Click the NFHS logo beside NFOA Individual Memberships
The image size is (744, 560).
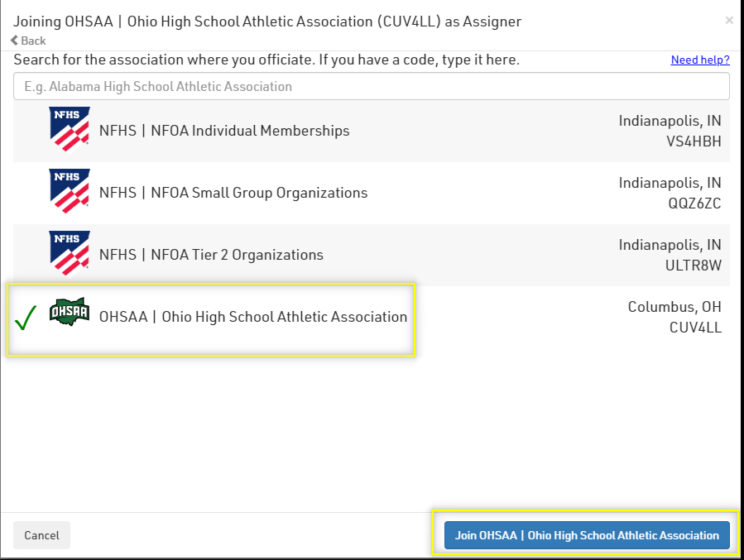coord(69,130)
